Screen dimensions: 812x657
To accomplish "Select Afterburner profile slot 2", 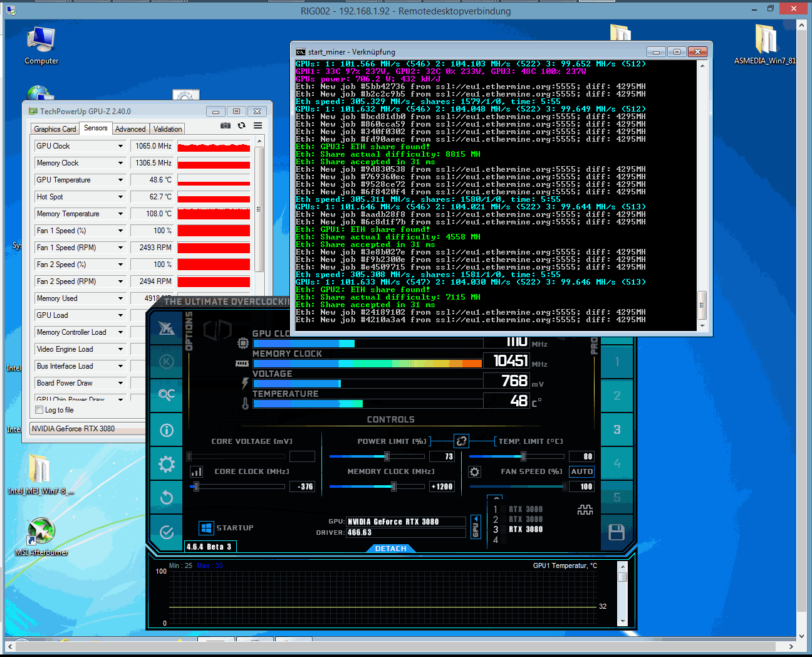I will point(617,396).
